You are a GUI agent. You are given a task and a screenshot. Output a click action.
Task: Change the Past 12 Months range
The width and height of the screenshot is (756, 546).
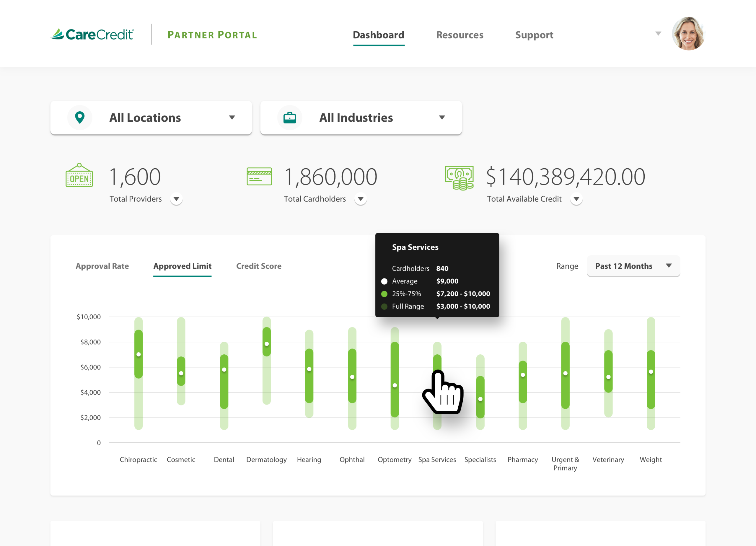633,266
